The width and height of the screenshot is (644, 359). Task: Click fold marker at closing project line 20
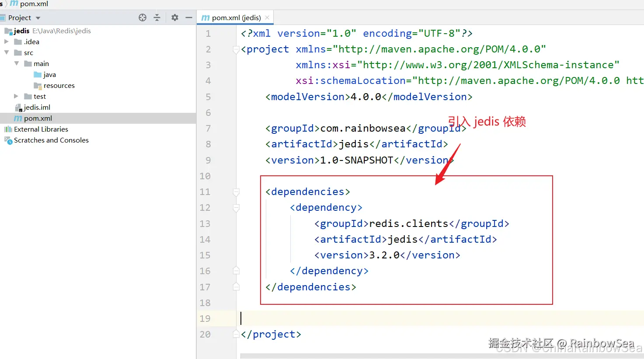click(x=236, y=334)
